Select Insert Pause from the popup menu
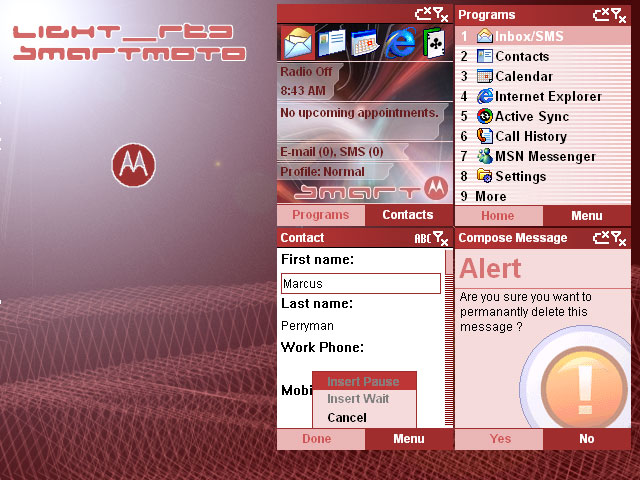Viewport: 640px width, 480px height. tap(363, 381)
